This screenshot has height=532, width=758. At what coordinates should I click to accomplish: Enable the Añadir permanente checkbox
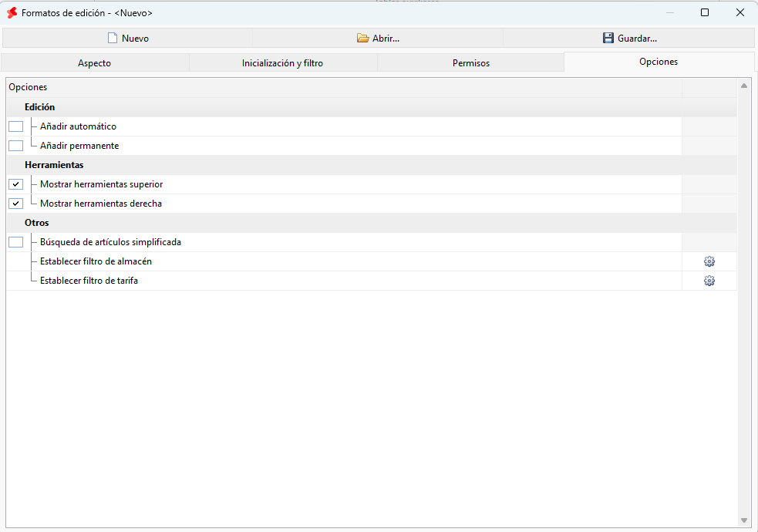pyautogui.click(x=16, y=146)
